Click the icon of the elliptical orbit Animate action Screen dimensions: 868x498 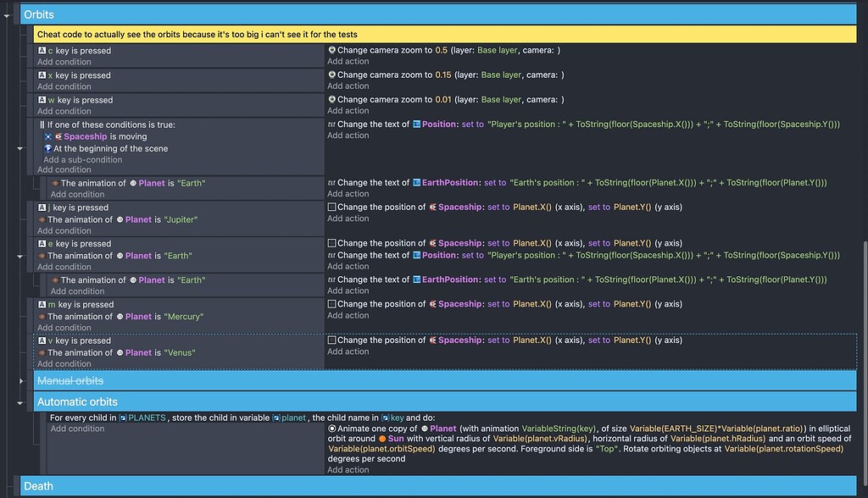[x=331, y=429]
